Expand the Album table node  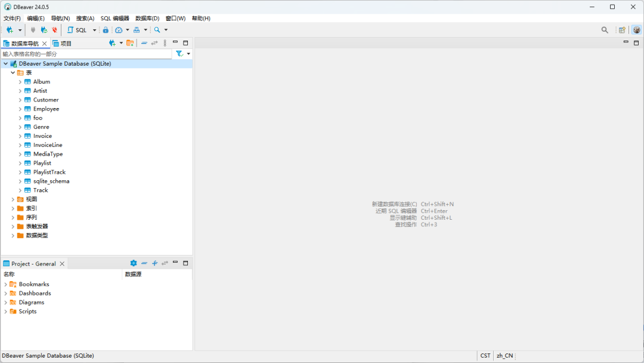pyautogui.click(x=20, y=82)
